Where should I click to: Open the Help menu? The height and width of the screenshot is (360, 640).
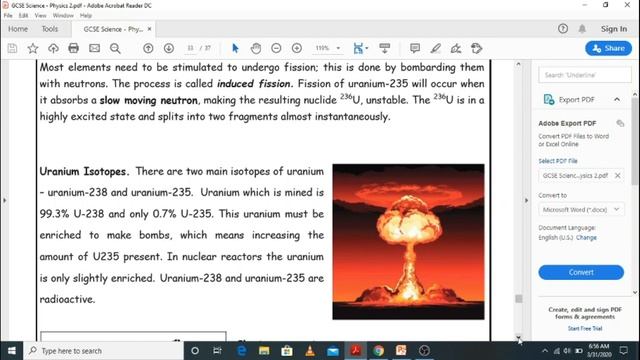pos(86,16)
